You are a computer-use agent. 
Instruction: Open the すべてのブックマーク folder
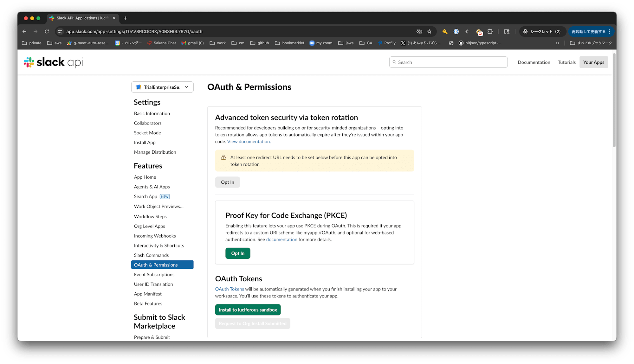pyautogui.click(x=591, y=43)
